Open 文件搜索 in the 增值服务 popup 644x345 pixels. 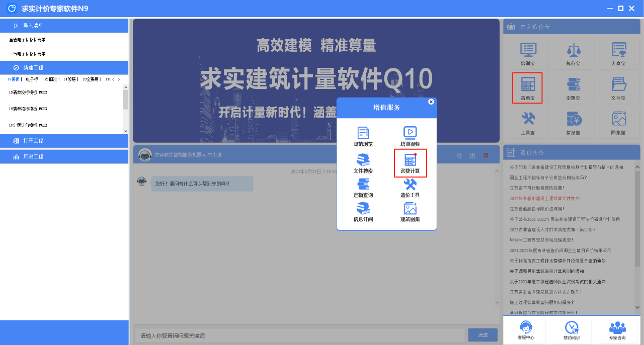pos(363,163)
